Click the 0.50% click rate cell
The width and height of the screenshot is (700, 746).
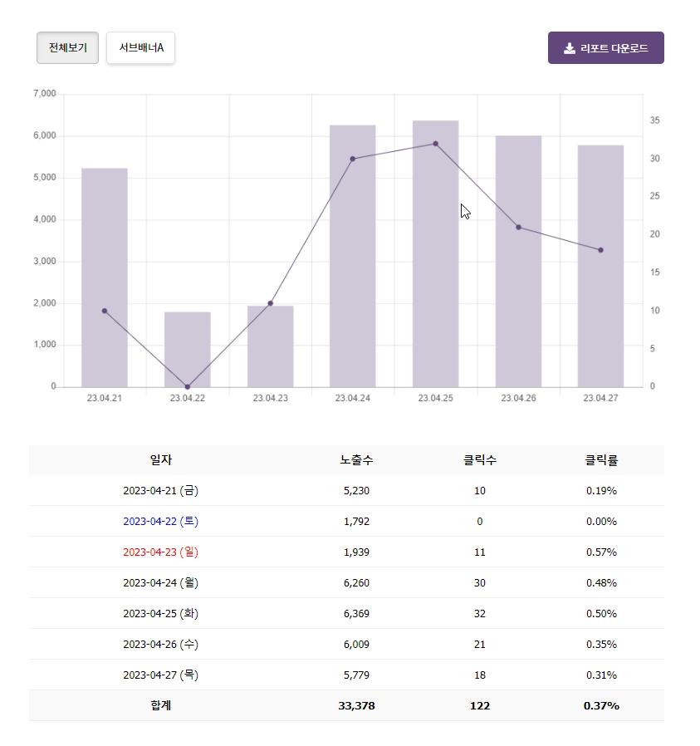(x=601, y=614)
